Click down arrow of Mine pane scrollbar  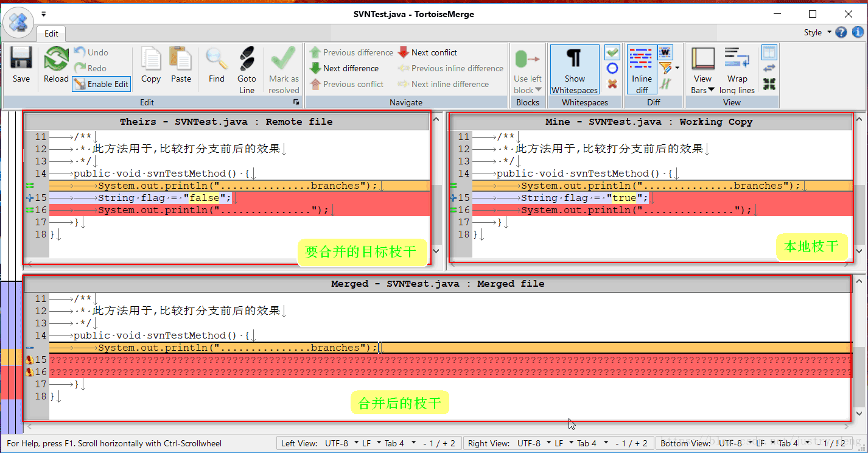tap(859, 250)
